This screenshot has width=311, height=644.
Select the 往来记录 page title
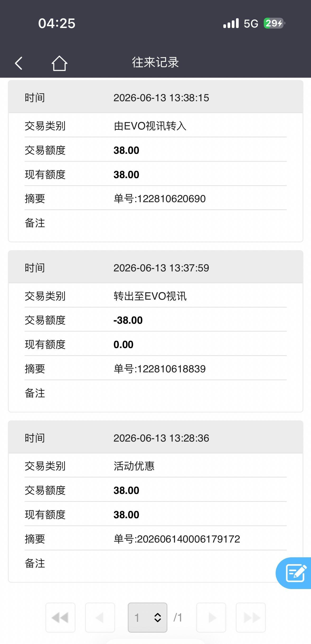(x=155, y=63)
